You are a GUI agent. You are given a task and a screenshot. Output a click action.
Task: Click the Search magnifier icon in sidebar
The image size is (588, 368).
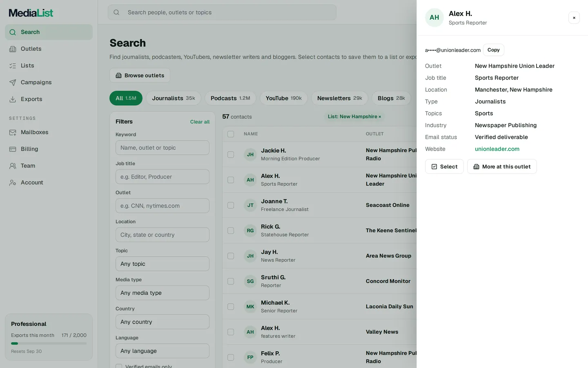(13, 32)
